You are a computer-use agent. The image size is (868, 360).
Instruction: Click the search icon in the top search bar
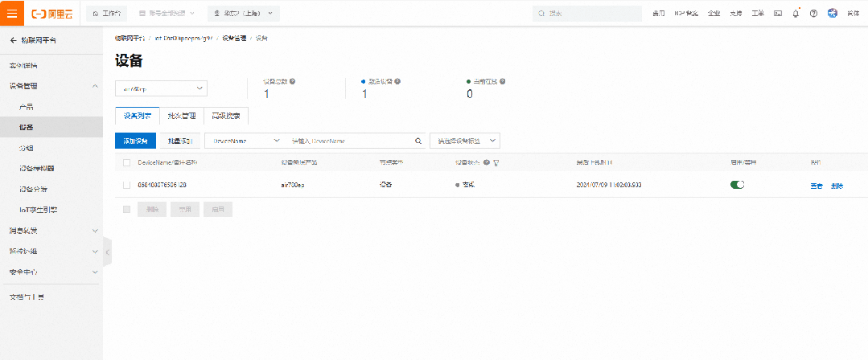(x=542, y=14)
